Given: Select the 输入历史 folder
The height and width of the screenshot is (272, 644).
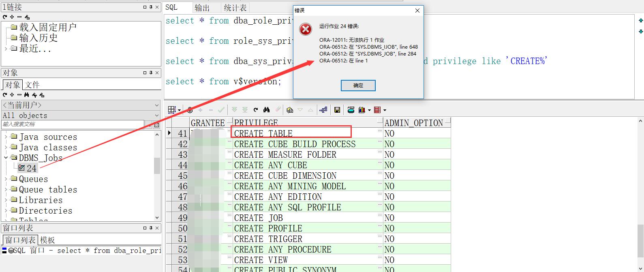Looking at the screenshot, I should tap(39, 38).
